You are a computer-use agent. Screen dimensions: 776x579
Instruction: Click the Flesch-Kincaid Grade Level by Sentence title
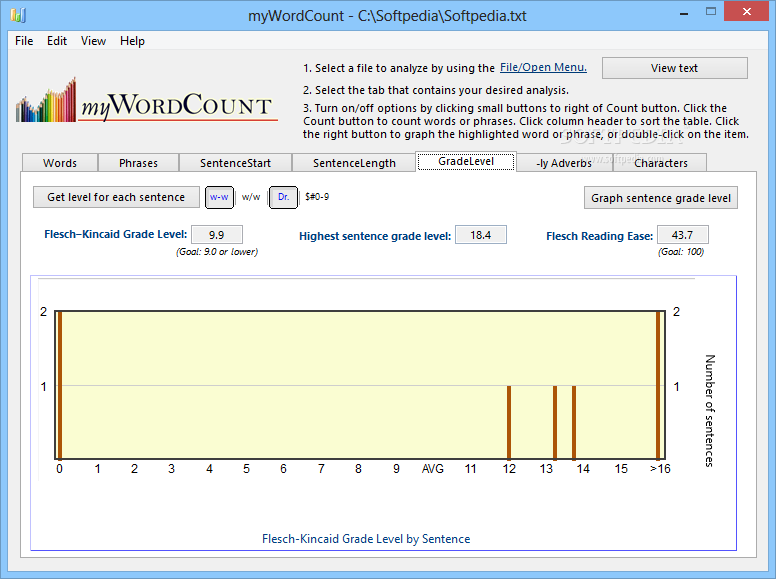coord(366,539)
